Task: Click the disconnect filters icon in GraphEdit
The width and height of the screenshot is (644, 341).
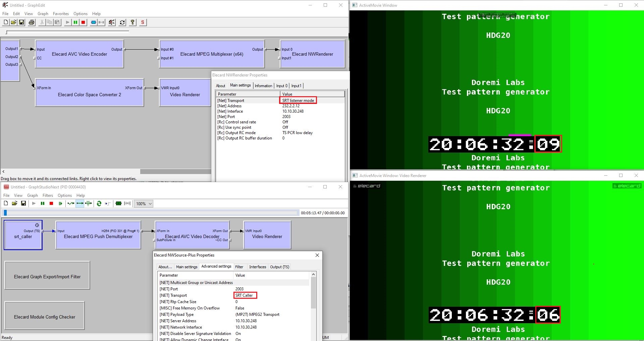Action: point(101,22)
